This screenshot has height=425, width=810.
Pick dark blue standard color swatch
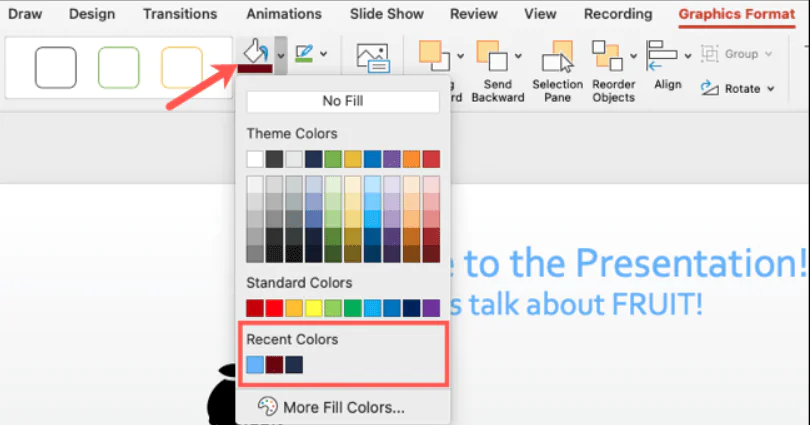(x=411, y=308)
